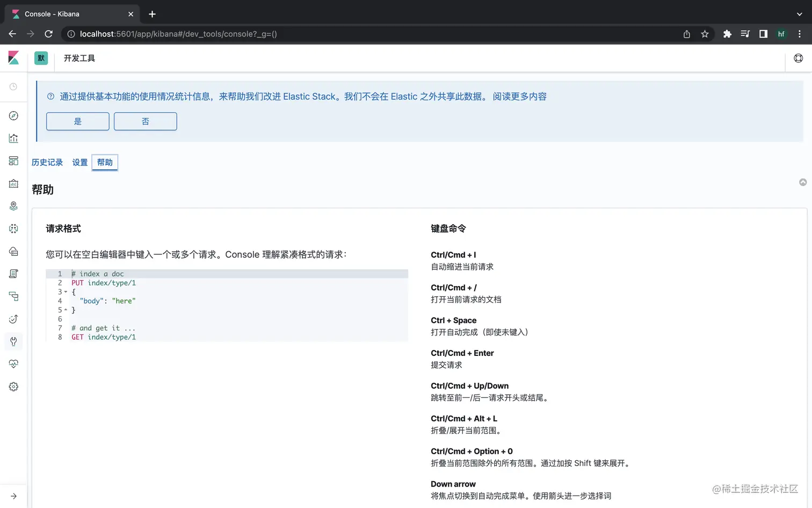View site information icon in address bar

click(x=70, y=34)
